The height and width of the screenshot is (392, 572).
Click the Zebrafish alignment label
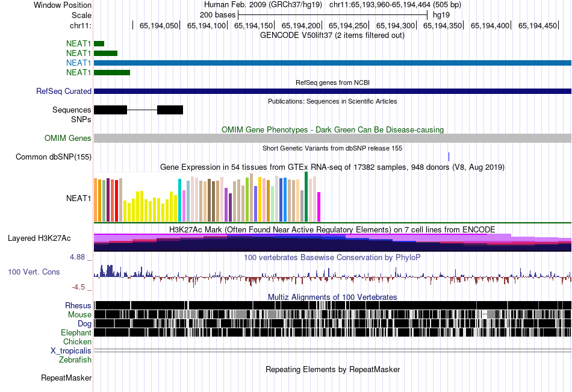[x=75, y=360]
